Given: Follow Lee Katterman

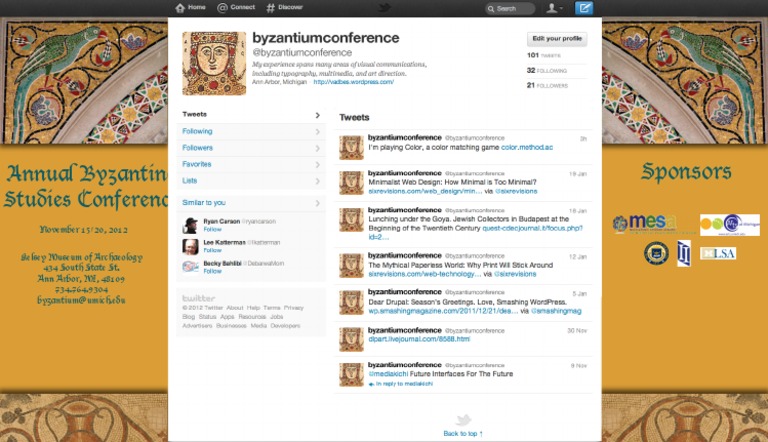Looking at the screenshot, I should tap(212, 250).
